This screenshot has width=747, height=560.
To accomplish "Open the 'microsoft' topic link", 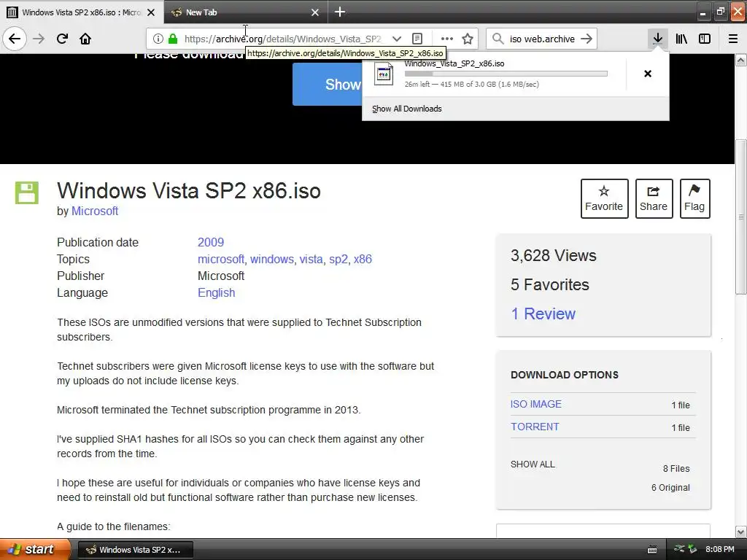I will point(221,259).
